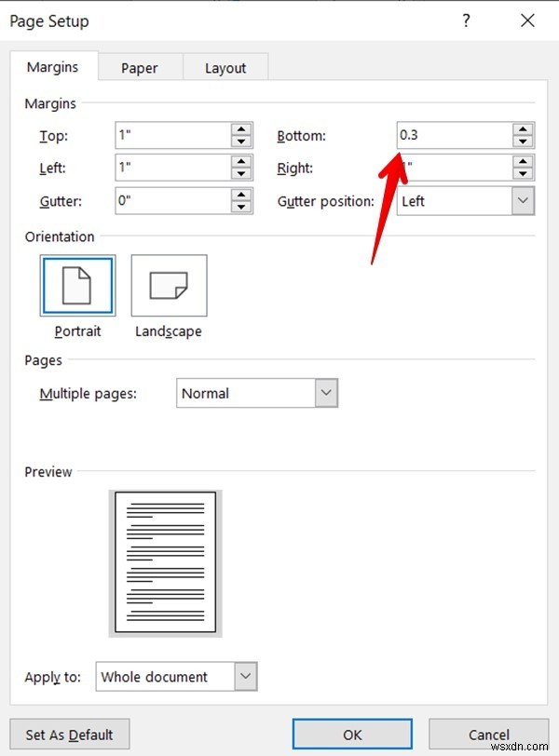
Task: Close the Page Setup dialog
Action: pos(527,20)
